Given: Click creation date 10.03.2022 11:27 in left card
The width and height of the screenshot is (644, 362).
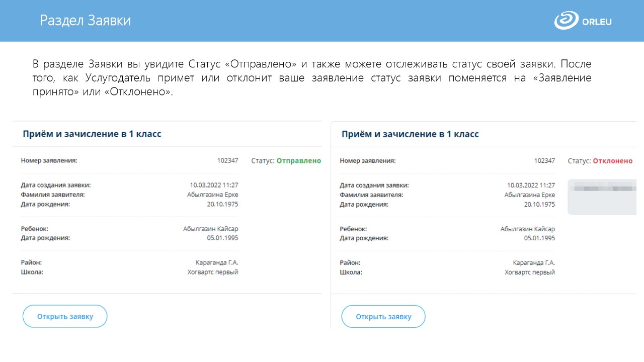Looking at the screenshot, I should pyautogui.click(x=214, y=185).
